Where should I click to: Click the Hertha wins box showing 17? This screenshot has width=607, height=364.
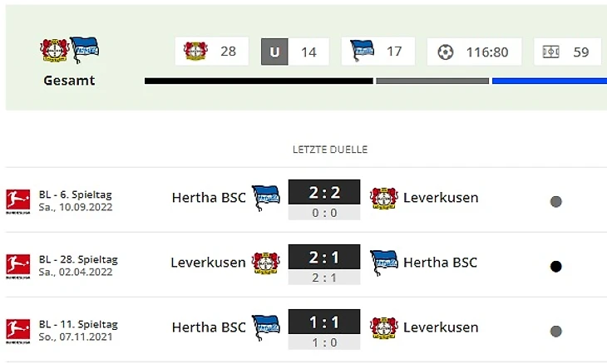coord(378,52)
